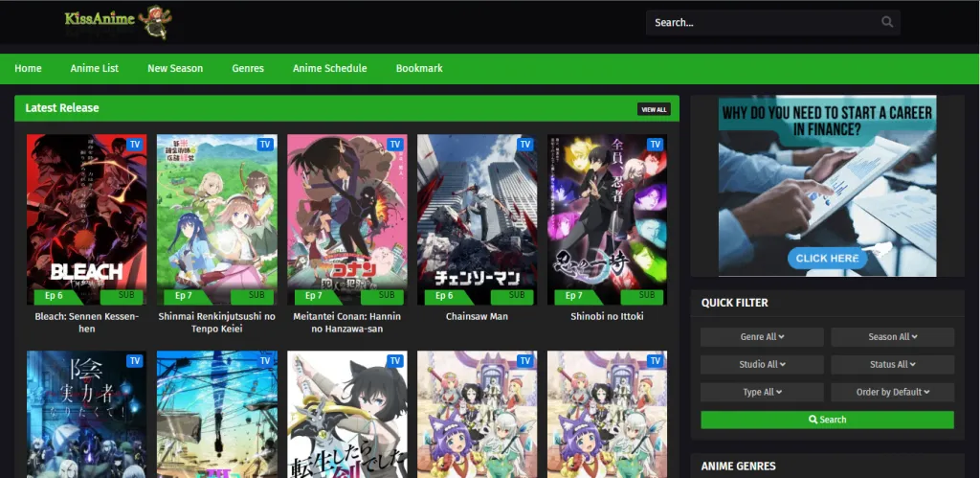Click SUB badge on Shinmai Renkinjutsushi poster
The width and height of the screenshot is (980, 478).
coord(252,296)
